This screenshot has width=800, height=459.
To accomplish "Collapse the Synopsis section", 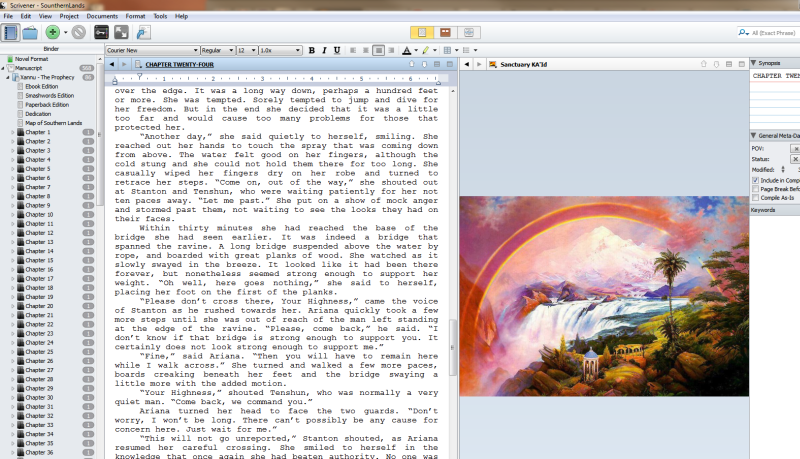I will (x=754, y=63).
